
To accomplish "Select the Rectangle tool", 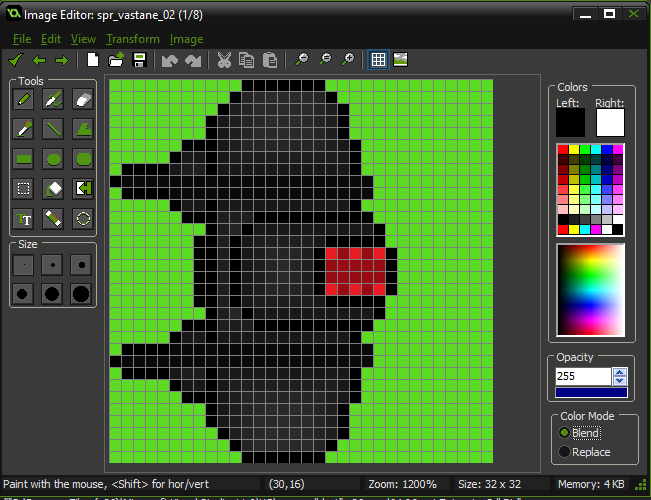I will click(x=23, y=159).
